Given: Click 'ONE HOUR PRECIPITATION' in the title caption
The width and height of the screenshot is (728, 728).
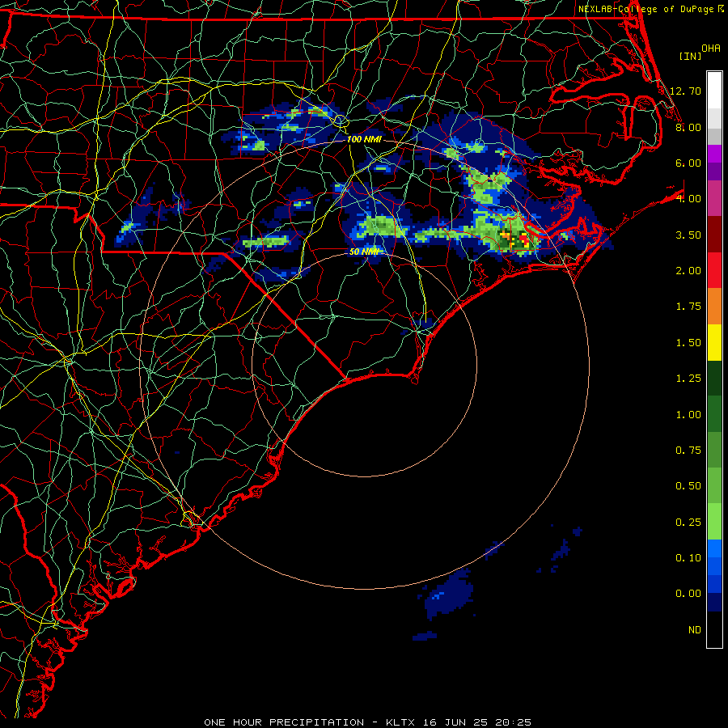Looking at the screenshot, I should [x=284, y=722].
